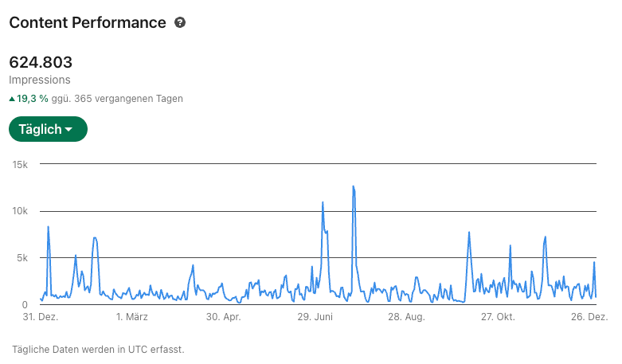Click the 15k y-axis label
Viewport: 622px width, 364px height.
pos(20,164)
